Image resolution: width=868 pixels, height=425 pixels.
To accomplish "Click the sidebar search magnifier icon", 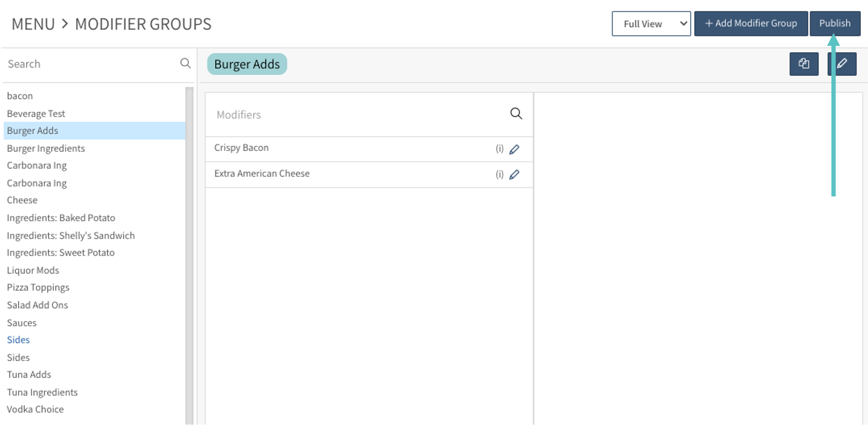I will point(185,63).
